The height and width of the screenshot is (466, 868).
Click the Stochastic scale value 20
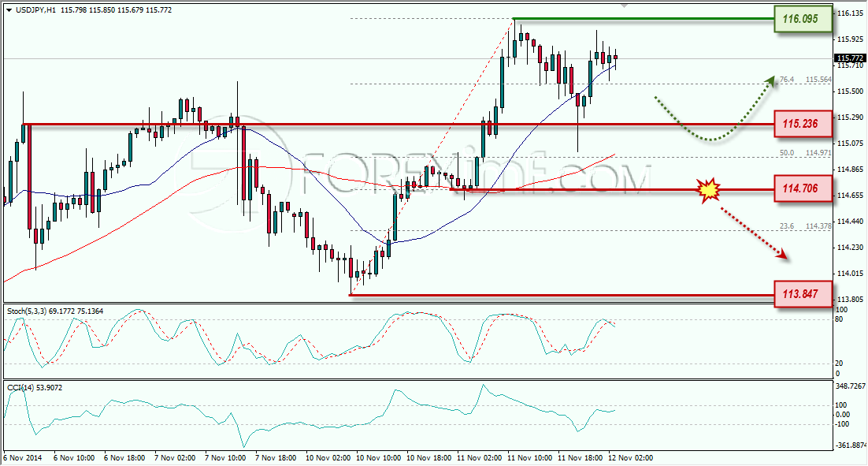coord(839,363)
